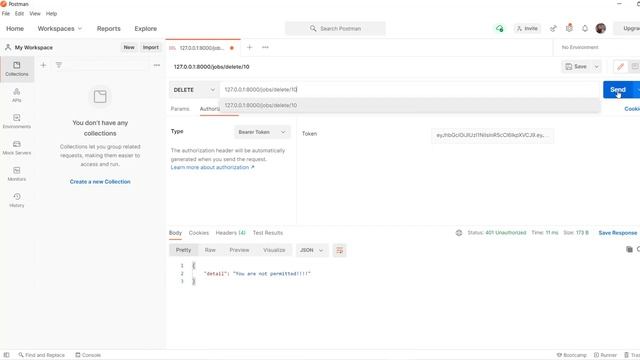This screenshot has height=360, width=640.
Task: Open the collections three-dot options menu
Action: pyautogui.click(x=157, y=65)
